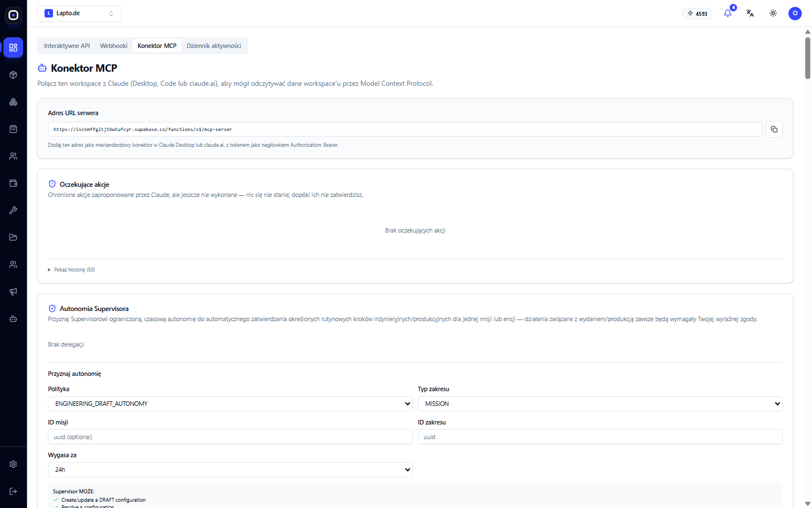
Task: Open the Lapto.de workspace switcher
Action: click(x=80, y=14)
